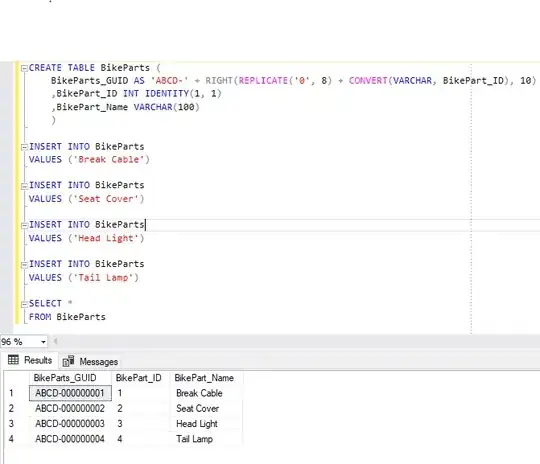The image size is (540, 464).
Task: Collapse the CREATE TABLE BikeParts block
Action: pos(24,68)
